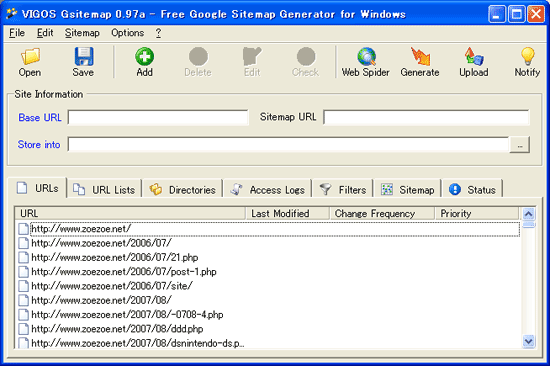Switch to the Access Logs tab
This screenshot has height=366, width=550.
[x=267, y=190]
